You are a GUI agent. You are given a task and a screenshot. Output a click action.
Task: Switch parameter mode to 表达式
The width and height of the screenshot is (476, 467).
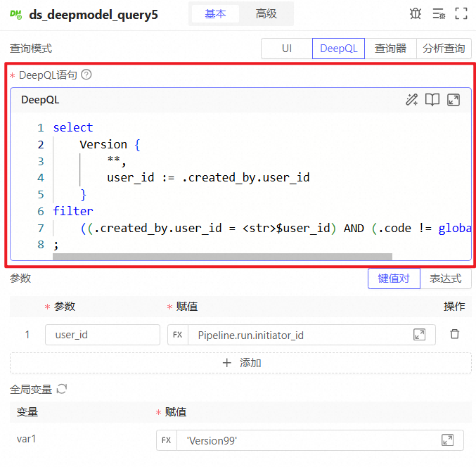(x=446, y=278)
